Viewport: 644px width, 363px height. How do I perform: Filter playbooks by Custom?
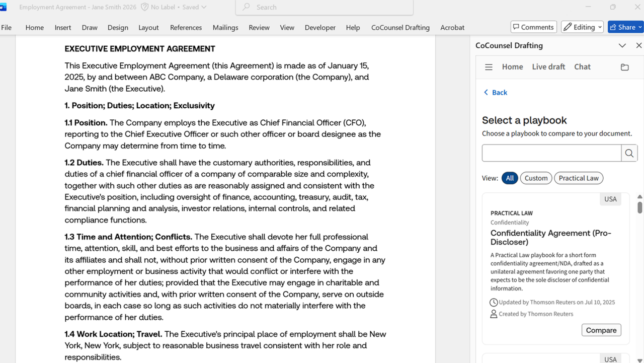coord(536,178)
